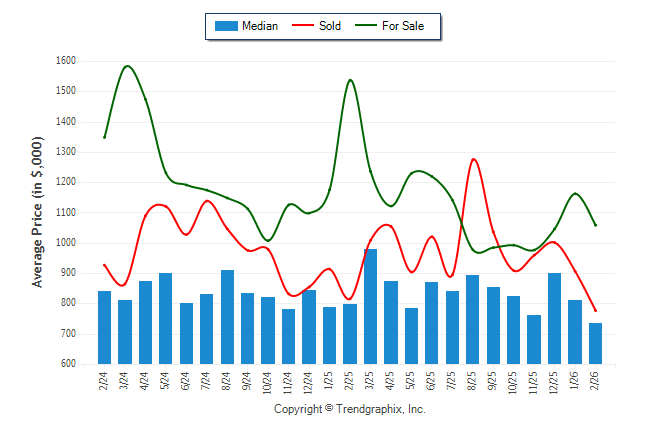Viewport: 646px width, 434px height.
Task: Click the For Sale peak at 3/24
Action: [x=127, y=66]
